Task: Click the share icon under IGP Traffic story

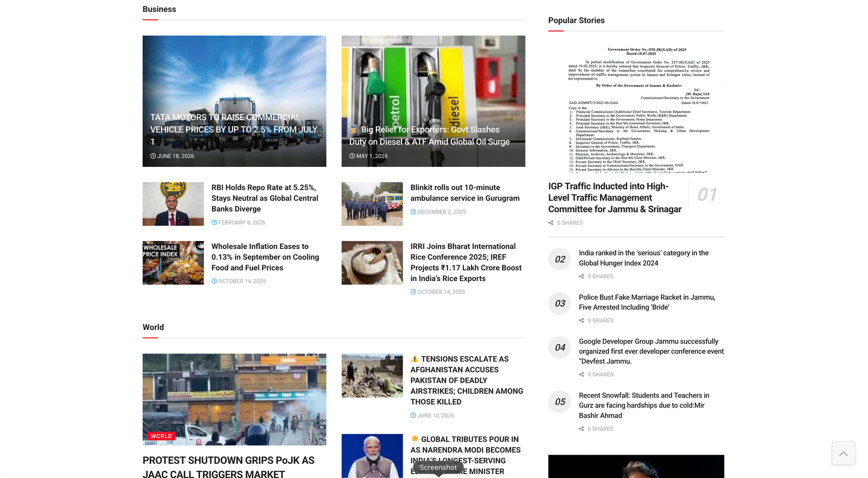Action: 551,223
